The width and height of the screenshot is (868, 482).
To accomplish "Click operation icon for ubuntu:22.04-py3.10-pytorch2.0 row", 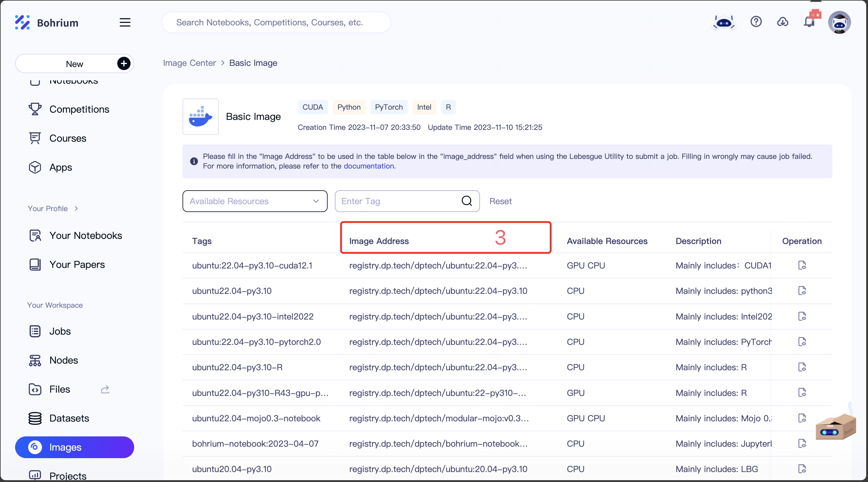I will [802, 342].
